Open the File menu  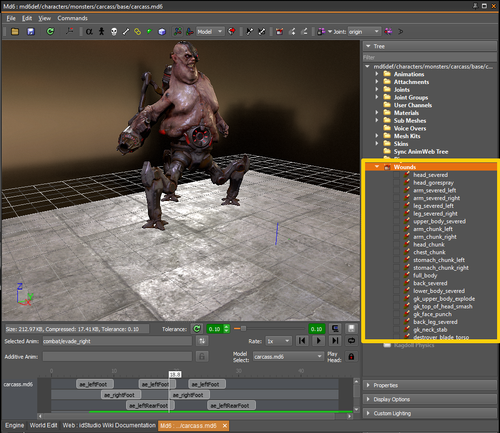[x=11, y=18]
